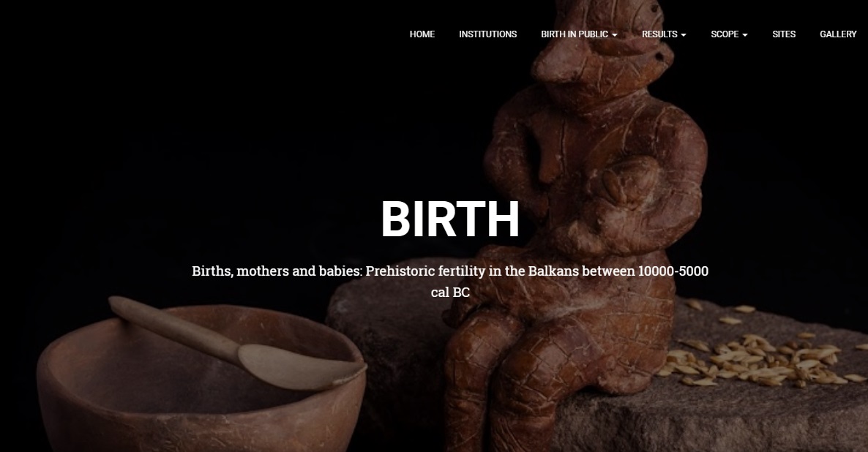Navigate to the SITES page
Screen dimensions: 868x452
click(x=784, y=34)
